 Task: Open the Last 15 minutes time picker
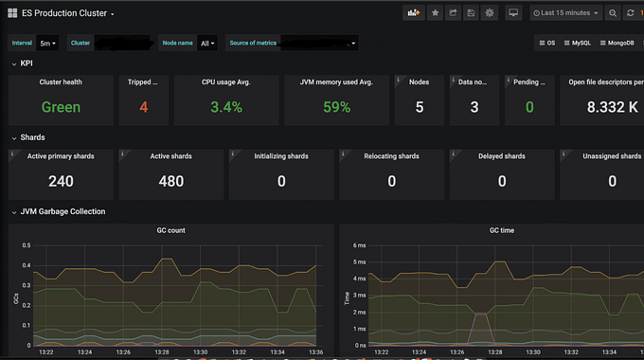pyautogui.click(x=565, y=13)
